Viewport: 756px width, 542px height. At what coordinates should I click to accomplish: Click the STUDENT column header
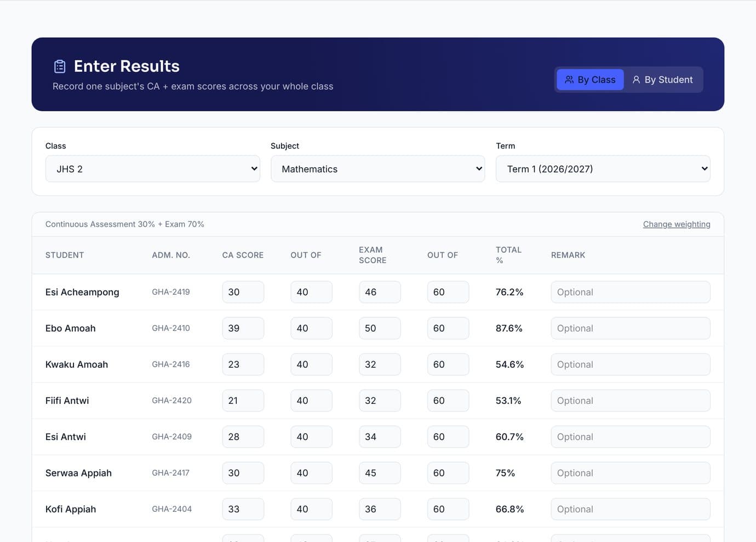coord(65,255)
